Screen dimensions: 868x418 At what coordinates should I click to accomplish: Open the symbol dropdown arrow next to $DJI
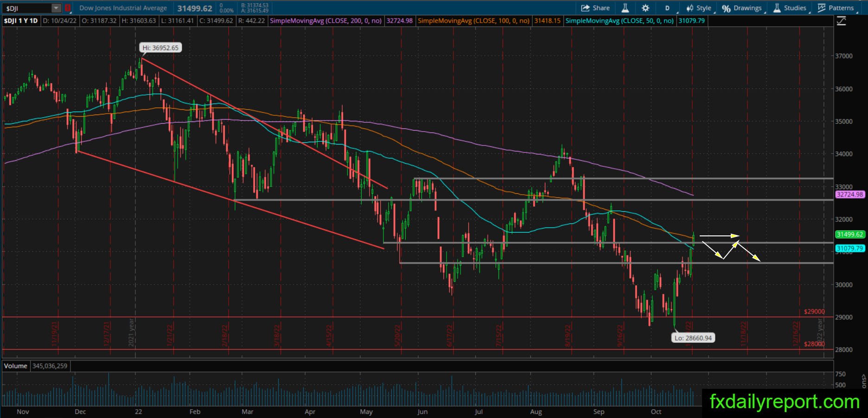[x=56, y=8]
